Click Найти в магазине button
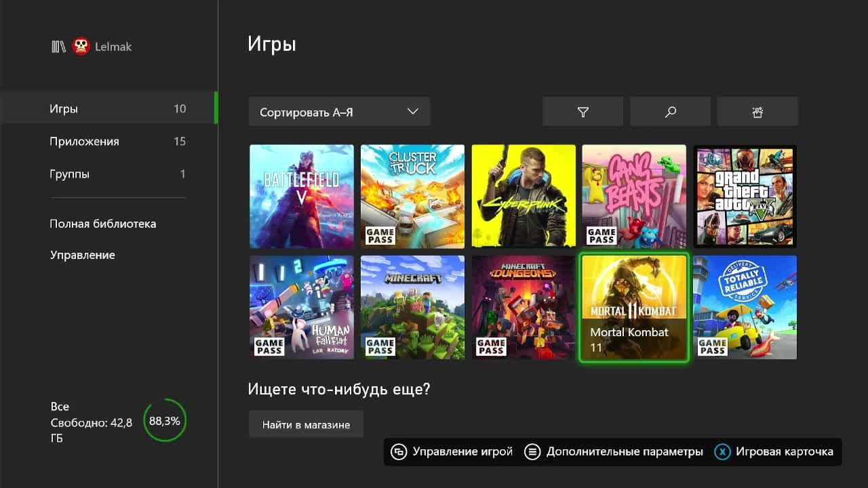 pos(306,424)
